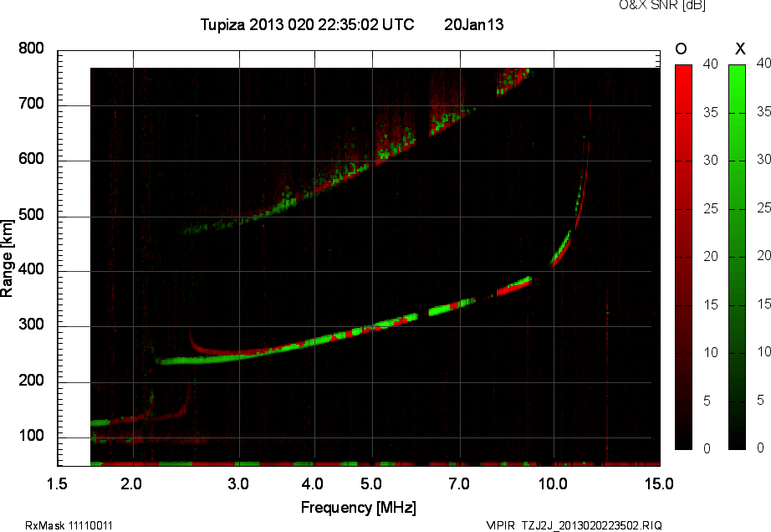Screen dimensions: 771x532
Task: Click the O colorbar 10 dB tick label
Action: 710,352
